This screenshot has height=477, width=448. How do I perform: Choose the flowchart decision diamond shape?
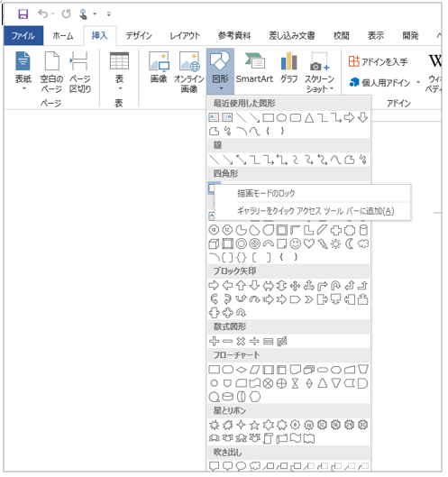[x=242, y=370]
